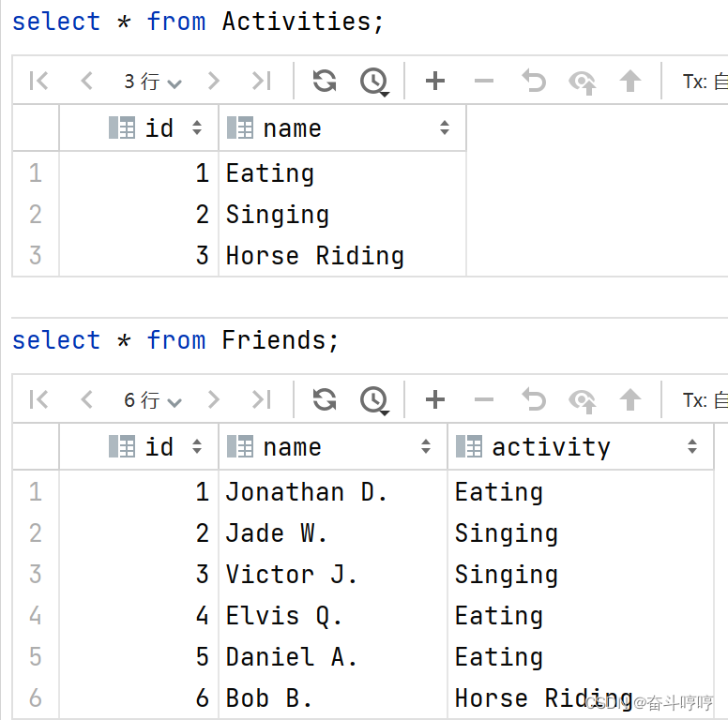Viewport: 728px width, 720px height.
Task: Sort Friends by the activity column arrows
Action: [x=691, y=447]
